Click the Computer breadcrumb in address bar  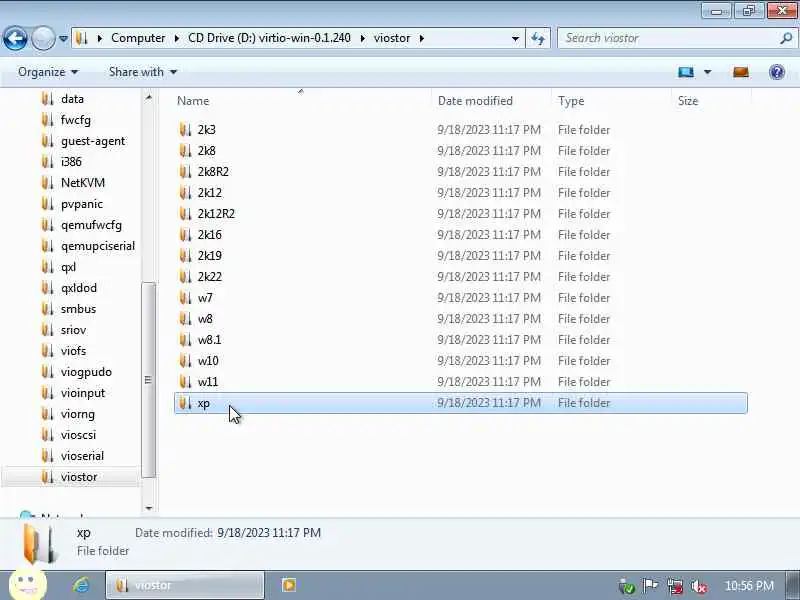[x=138, y=38]
